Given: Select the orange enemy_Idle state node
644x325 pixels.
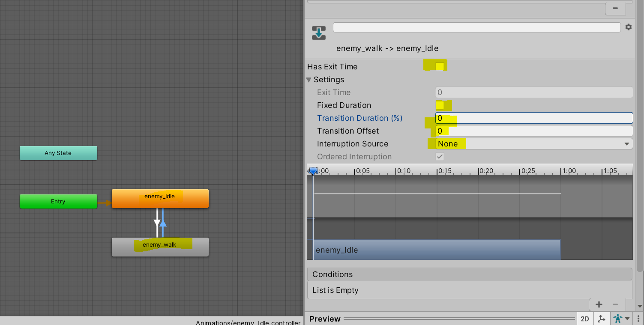Looking at the screenshot, I should 160,199.
